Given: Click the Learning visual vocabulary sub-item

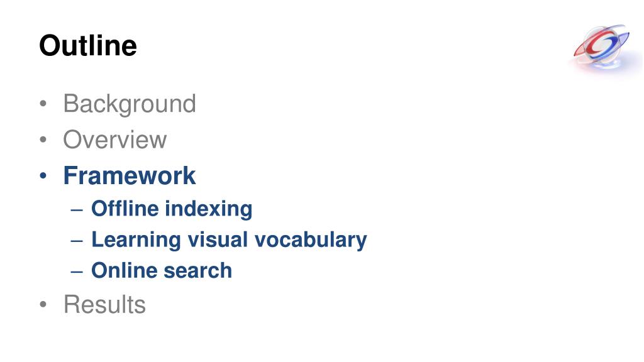Looking at the screenshot, I should pyautogui.click(x=229, y=239).
